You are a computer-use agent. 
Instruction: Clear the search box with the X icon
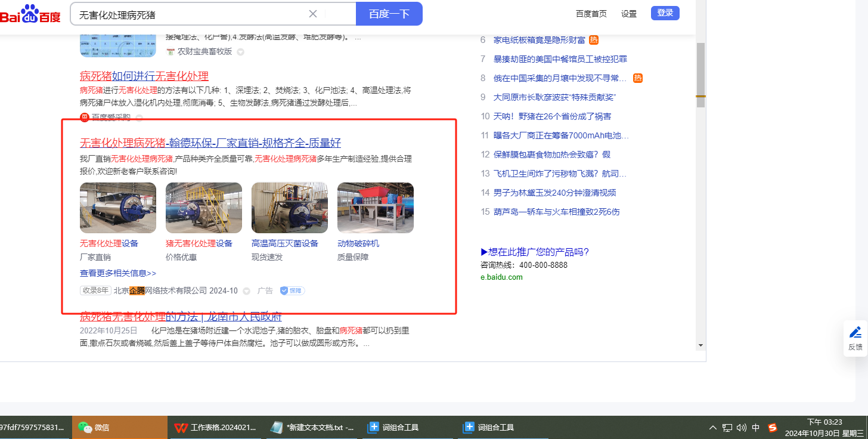pos(313,14)
